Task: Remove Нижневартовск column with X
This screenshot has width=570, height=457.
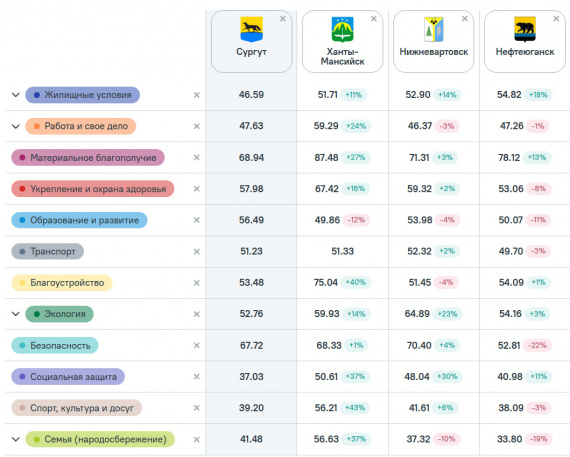Action: click(x=465, y=19)
